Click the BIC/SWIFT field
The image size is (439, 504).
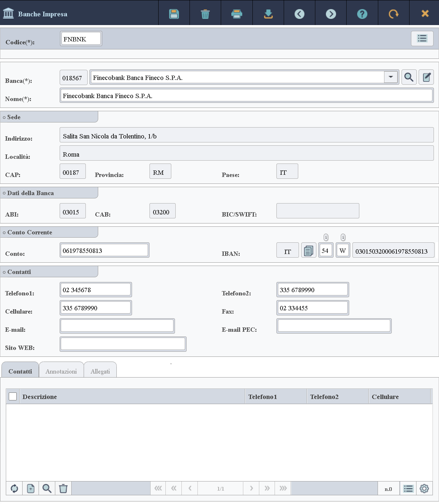point(318,211)
